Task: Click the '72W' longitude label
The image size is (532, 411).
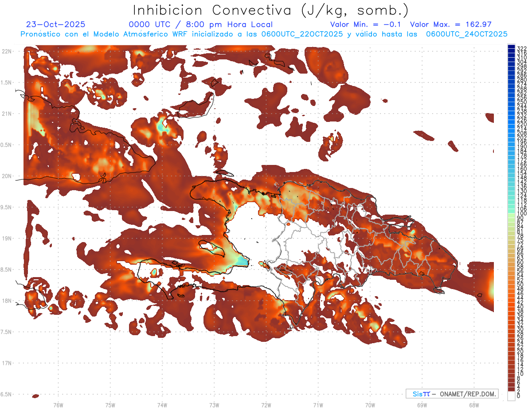Action: pyautogui.click(x=266, y=405)
